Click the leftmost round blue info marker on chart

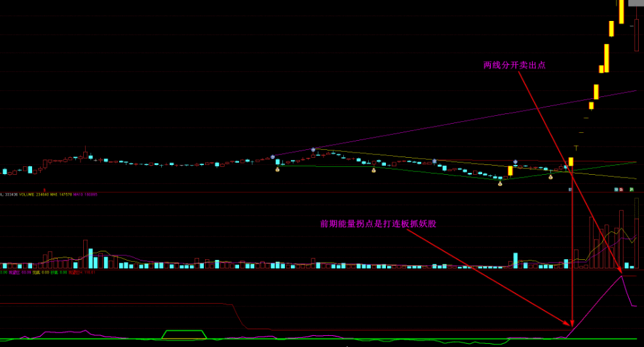click(x=273, y=157)
